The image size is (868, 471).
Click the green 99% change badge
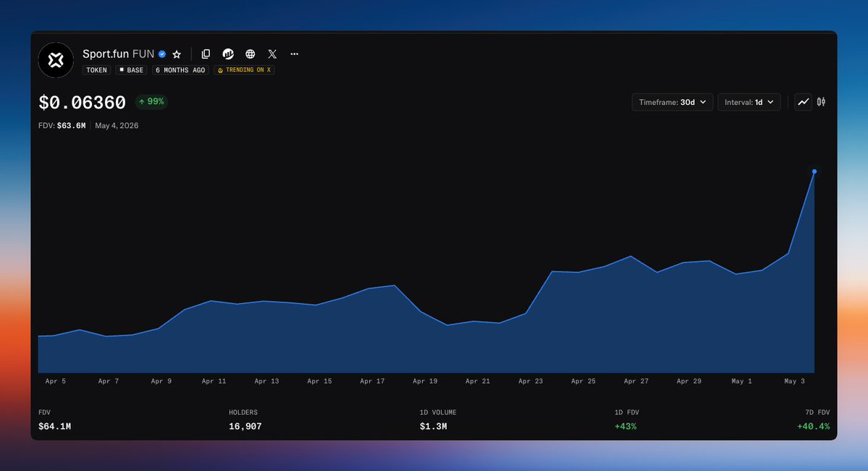tap(151, 102)
